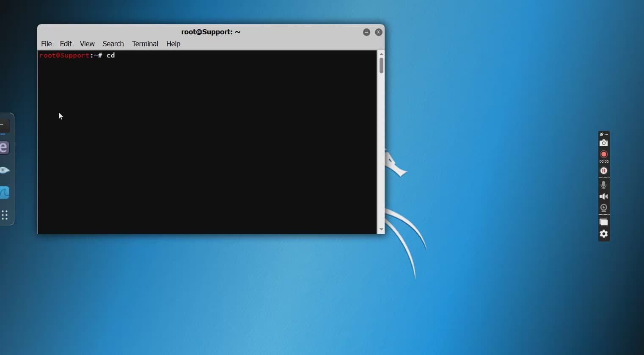Open the recordings gallery icon
The height and width of the screenshot is (355, 644).
click(604, 222)
